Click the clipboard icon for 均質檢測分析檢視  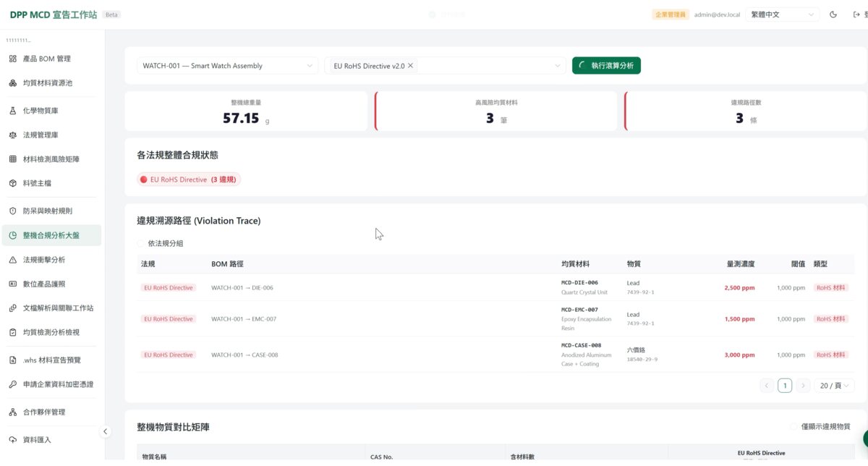coord(13,332)
